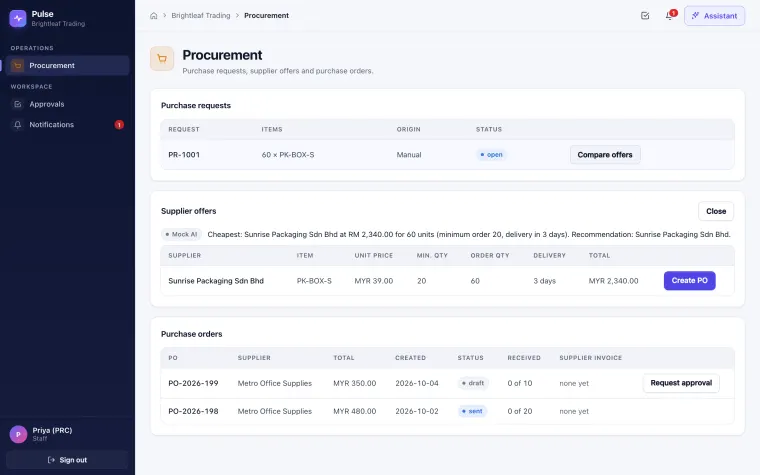Click the MYR 39.00 unit price
The height and width of the screenshot is (475, 760).
click(x=373, y=281)
